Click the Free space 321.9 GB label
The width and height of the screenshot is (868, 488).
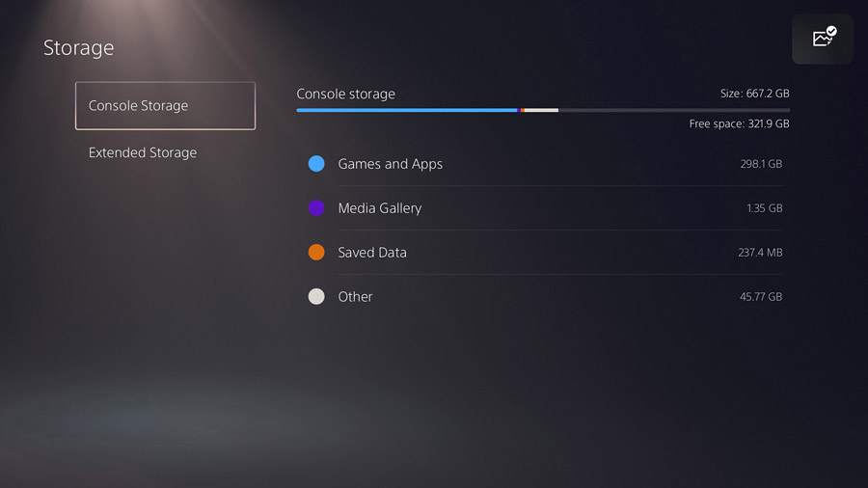tap(739, 124)
